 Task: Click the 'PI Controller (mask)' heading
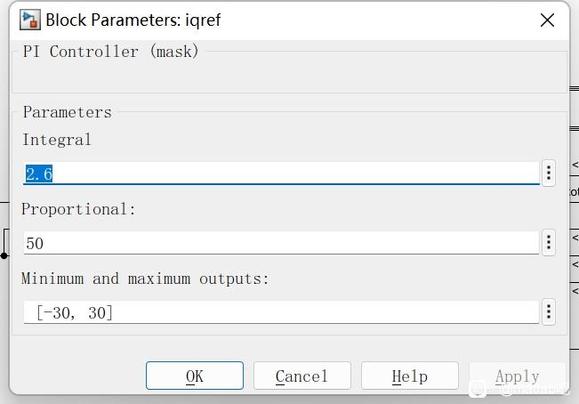click(x=111, y=51)
